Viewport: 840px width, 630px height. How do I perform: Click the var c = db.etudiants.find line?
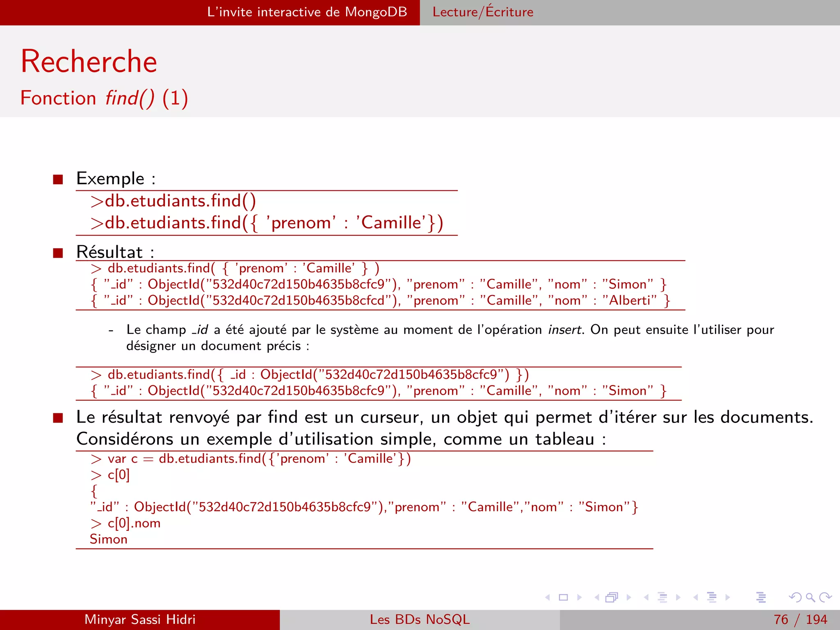pyautogui.click(x=251, y=459)
